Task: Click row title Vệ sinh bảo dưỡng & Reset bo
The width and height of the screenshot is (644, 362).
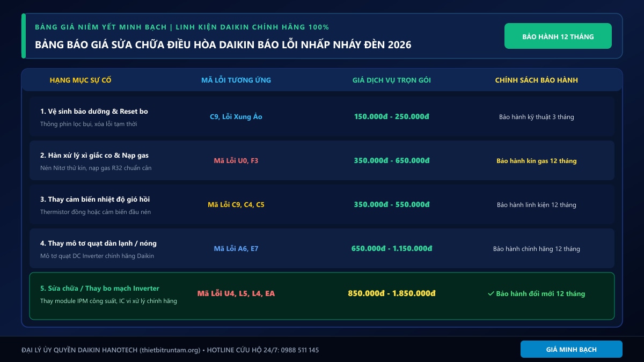Action: coord(94,111)
